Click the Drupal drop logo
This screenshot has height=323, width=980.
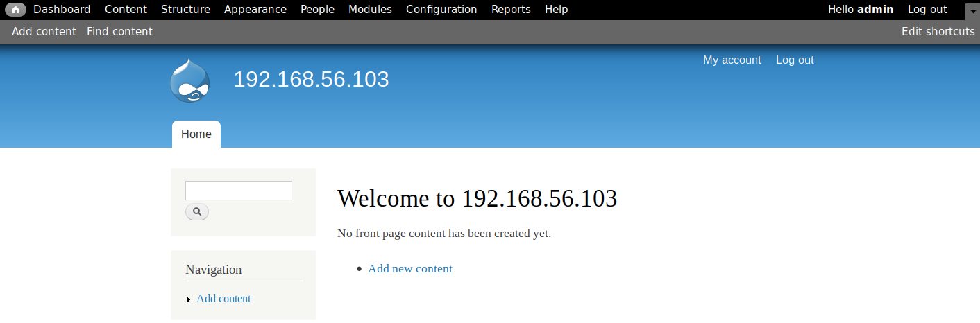tap(189, 80)
